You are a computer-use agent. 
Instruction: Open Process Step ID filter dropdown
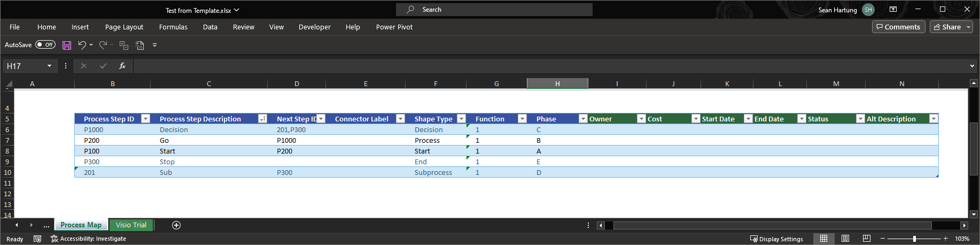point(145,119)
